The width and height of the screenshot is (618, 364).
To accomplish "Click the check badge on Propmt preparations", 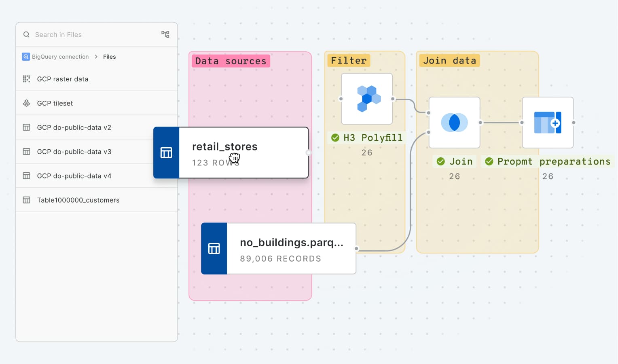I will pyautogui.click(x=489, y=161).
